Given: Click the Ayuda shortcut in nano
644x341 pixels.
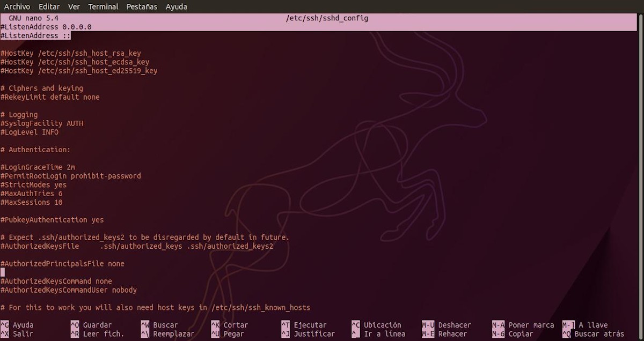Looking at the screenshot, I should tap(24, 324).
